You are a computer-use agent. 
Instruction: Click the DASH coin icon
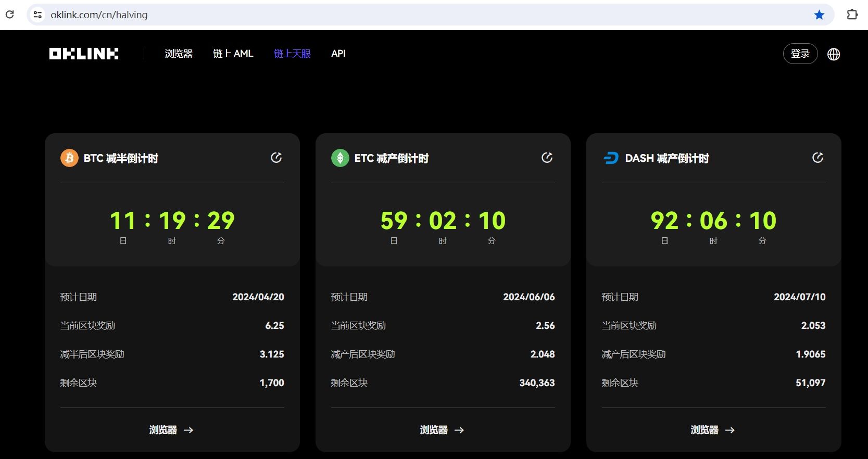point(611,158)
